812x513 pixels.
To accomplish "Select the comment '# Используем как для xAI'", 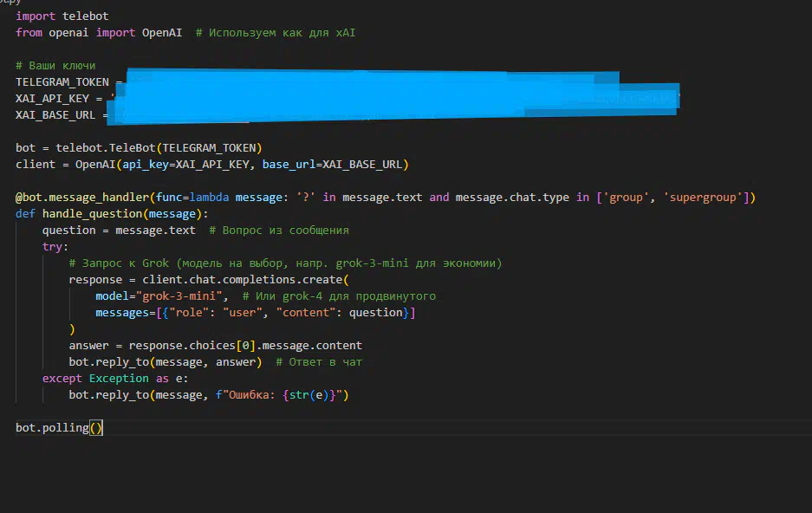I will pos(276,33).
